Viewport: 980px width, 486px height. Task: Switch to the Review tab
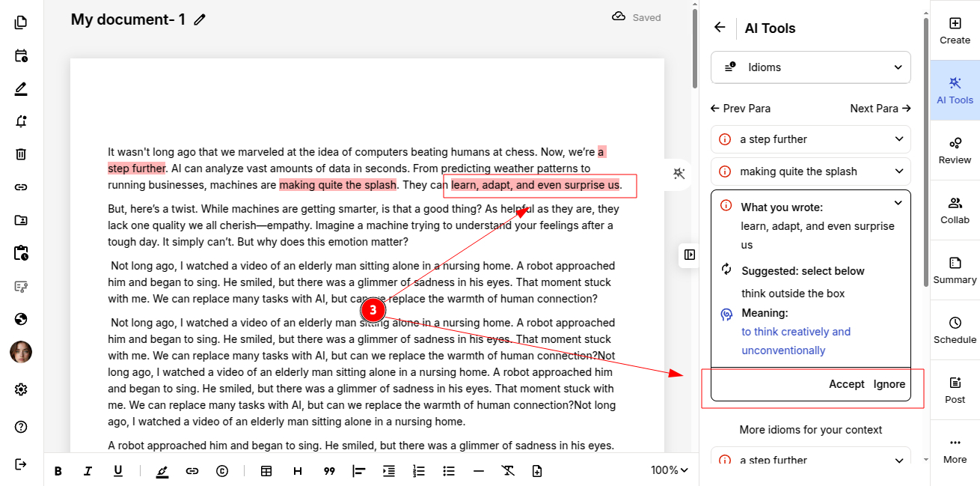coord(955,151)
